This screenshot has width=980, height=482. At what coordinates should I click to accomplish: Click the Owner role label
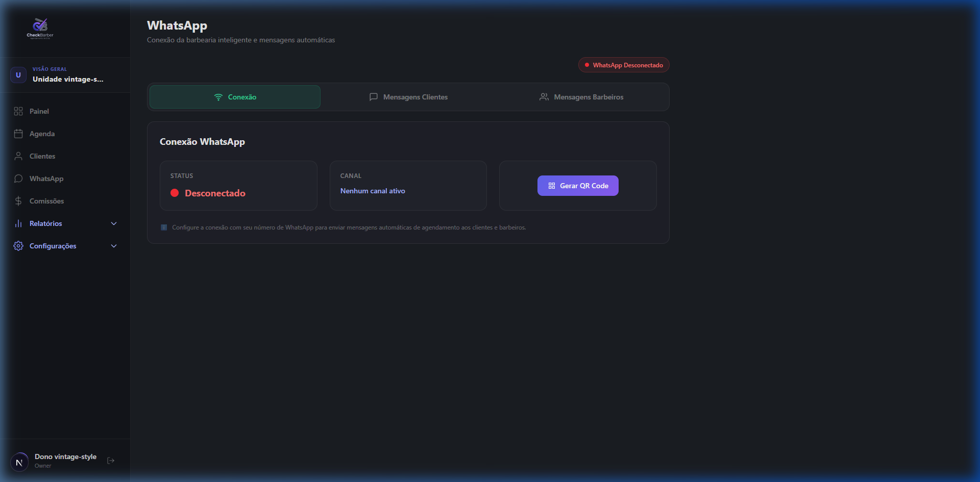click(43, 466)
